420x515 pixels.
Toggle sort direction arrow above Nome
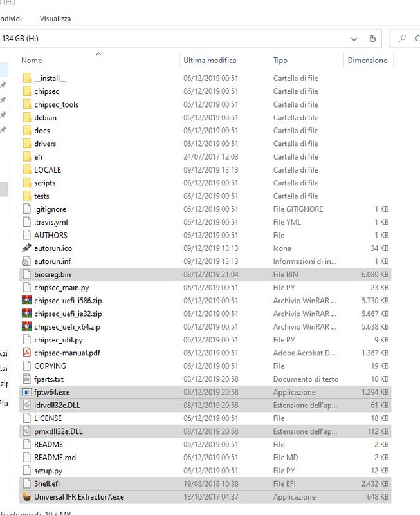(98, 54)
